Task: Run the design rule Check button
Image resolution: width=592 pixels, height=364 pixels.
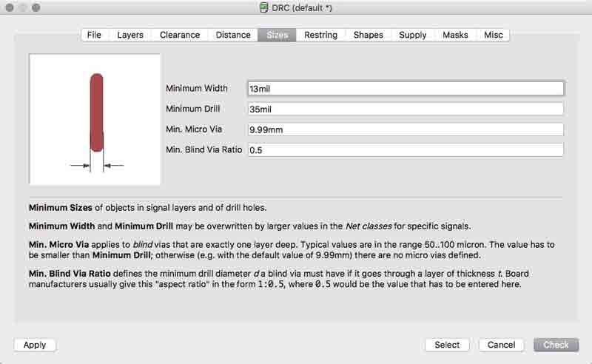Action: (x=556, y=345)
